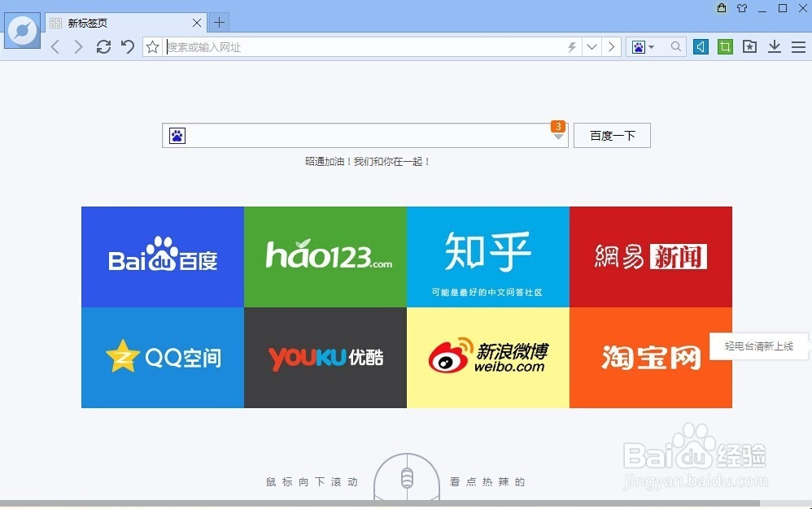Viewport: 812px width, 509px height.
Task: Click the go arrow in address bar
Action: point(612,47)
